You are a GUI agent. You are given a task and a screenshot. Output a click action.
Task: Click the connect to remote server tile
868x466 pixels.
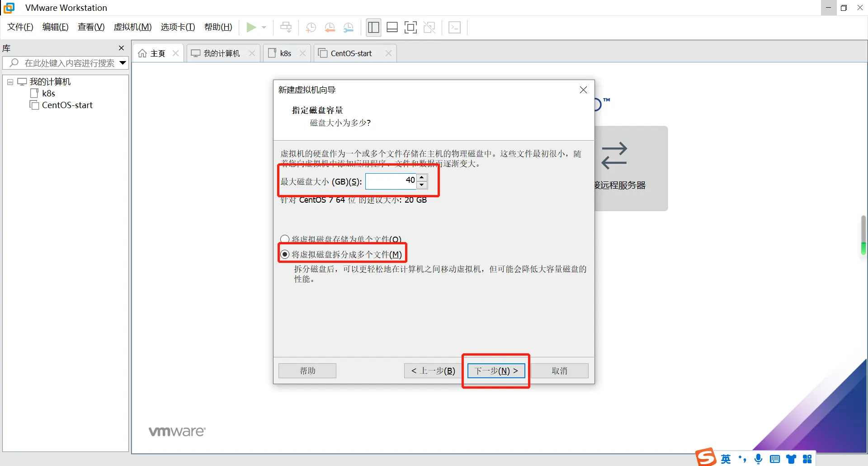(631, 168)
